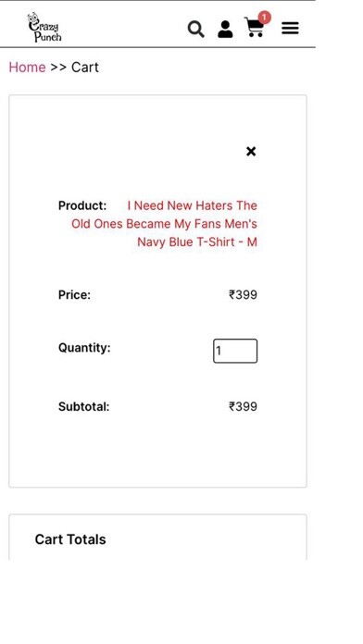The height and width of the screenshot is (644, 363).
Task: Click the Subtotal: label
Action: click(84, 406)
